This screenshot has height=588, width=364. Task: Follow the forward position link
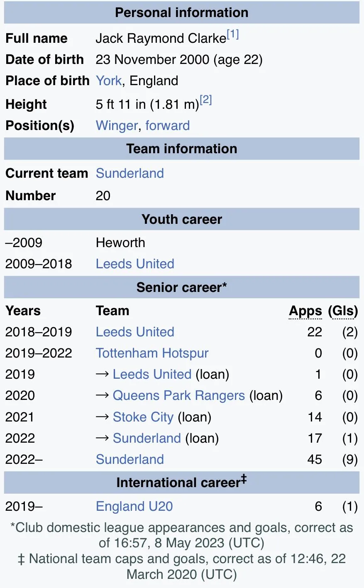click(167, 125)
